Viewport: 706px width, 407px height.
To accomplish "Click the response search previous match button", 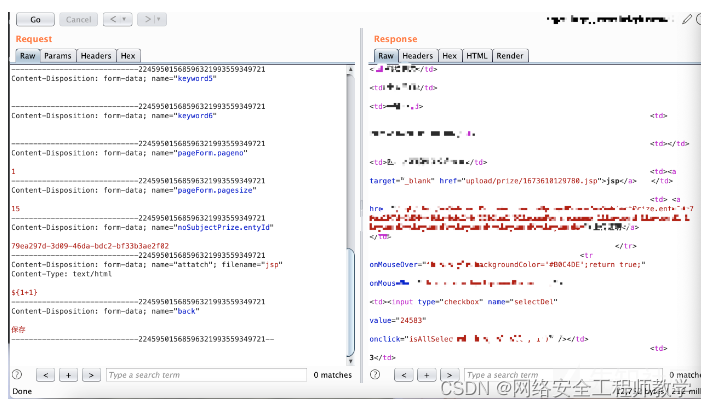I will point(403,375).
